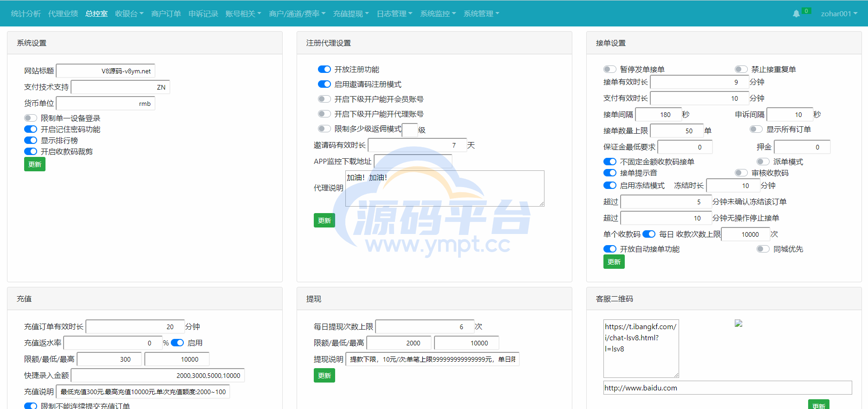Click 更新 button in 接单设置
The width and height of the screenshot is (868, 409).
pyautogui.click(x=614, y=262)
